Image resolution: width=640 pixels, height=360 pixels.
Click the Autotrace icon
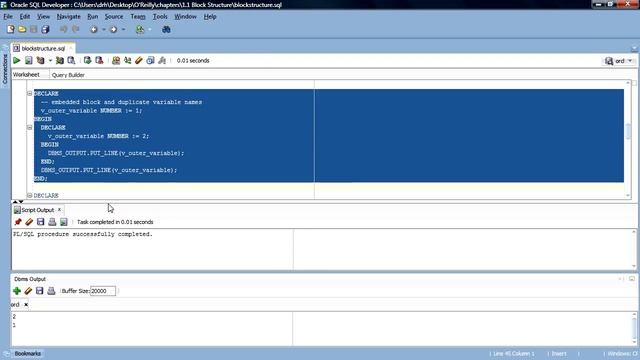pos(60,60)
